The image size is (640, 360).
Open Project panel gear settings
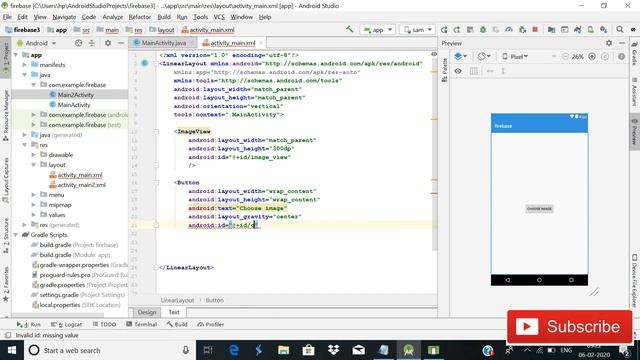(108, 43)
